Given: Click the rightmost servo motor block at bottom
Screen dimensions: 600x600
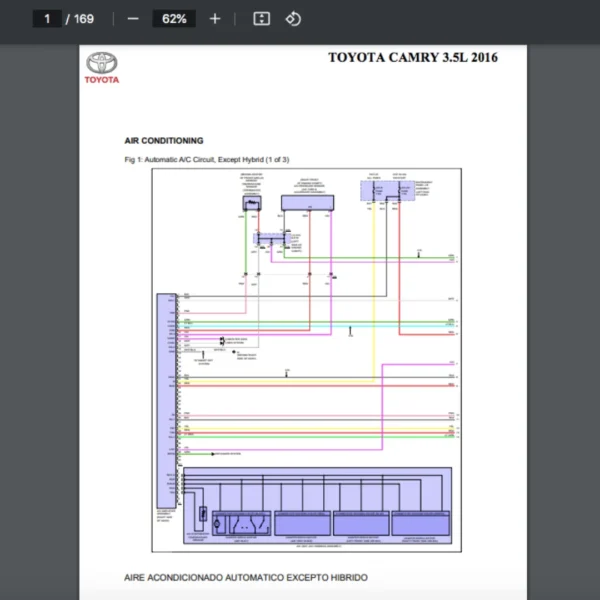Looking at the screenshot, I should pyautogui.click(x=420, y=522).
